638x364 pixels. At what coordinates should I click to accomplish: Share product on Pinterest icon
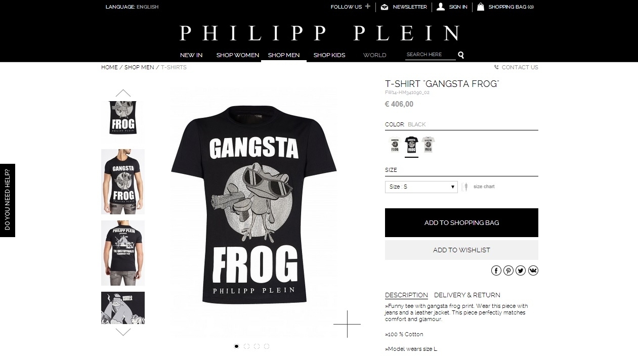point(508,270)
